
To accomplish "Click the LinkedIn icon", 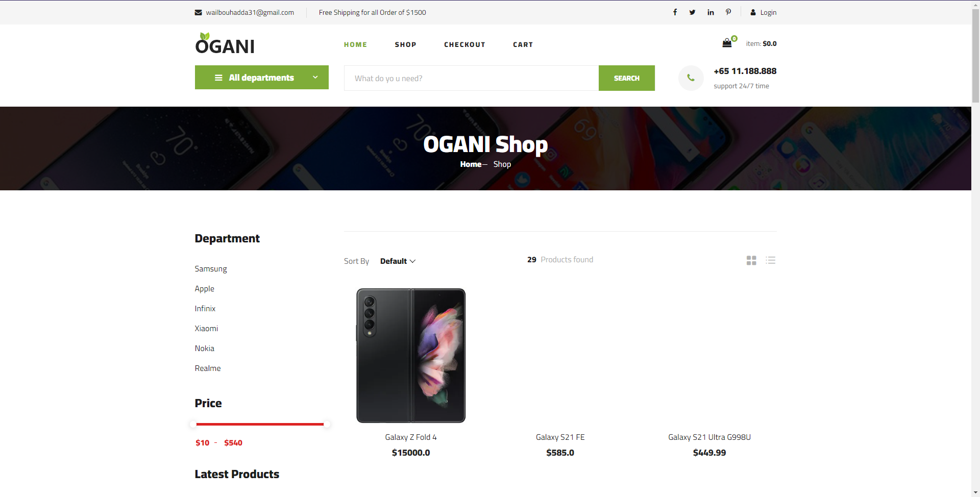I will click(710, 12).
